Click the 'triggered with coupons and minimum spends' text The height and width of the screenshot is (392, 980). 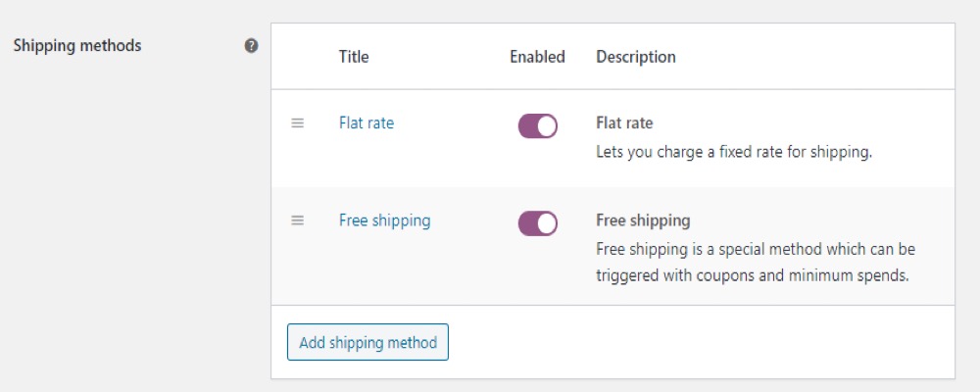[752, 275]
